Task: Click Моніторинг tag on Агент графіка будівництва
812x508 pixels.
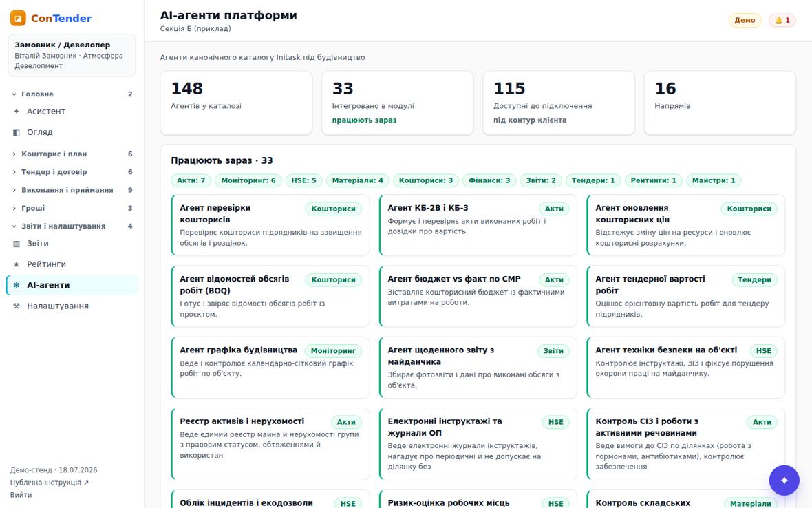Action: coord(333,351)
